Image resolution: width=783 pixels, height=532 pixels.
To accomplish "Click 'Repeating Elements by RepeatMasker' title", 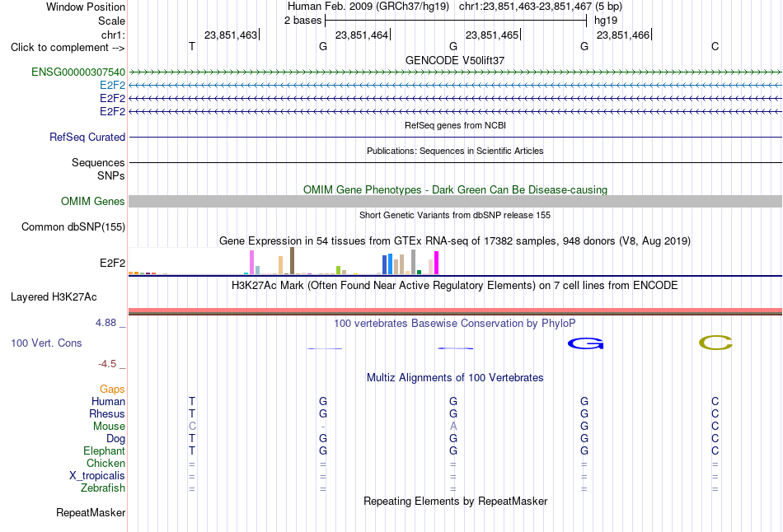I will (456, 501).
